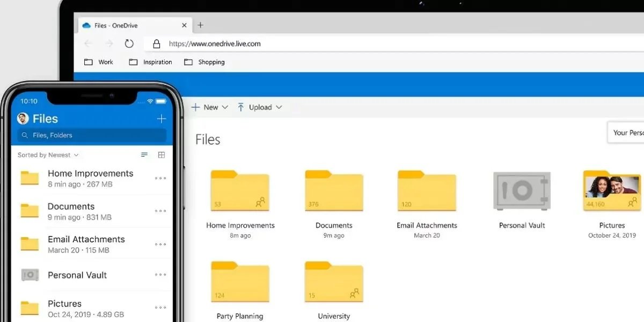Open Home Improvements folder in browser window
Screen dimensions: 644x322
point(240,191)
